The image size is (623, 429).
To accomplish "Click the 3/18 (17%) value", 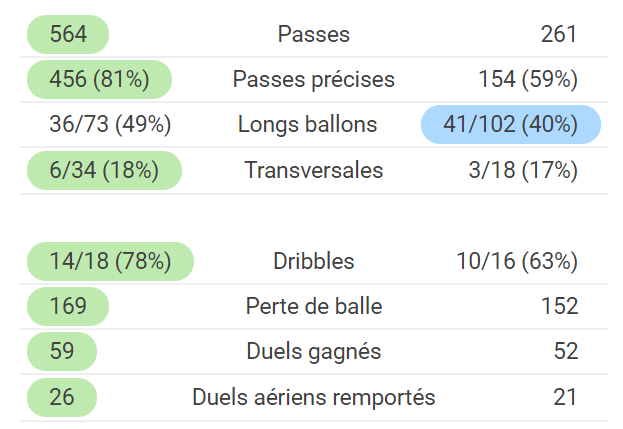I will [x=523, y=170].
